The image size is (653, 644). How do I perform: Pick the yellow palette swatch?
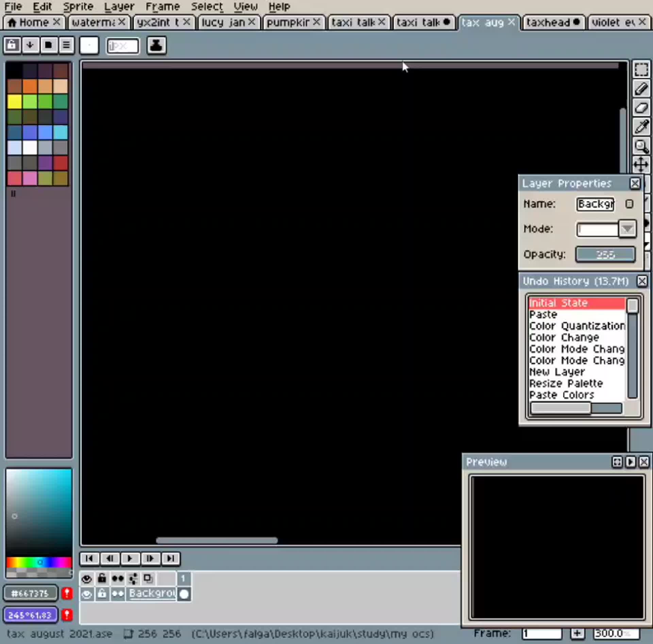[15, 101]
